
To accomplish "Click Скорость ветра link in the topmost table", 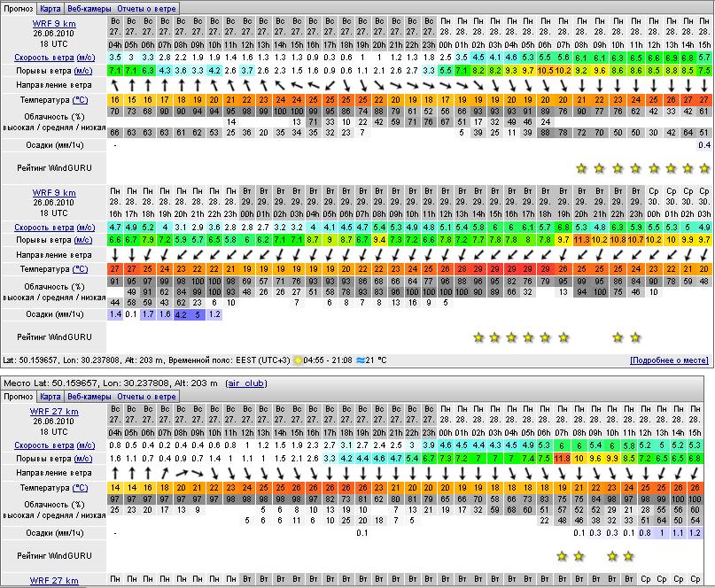I will click(x=43, y=57).
